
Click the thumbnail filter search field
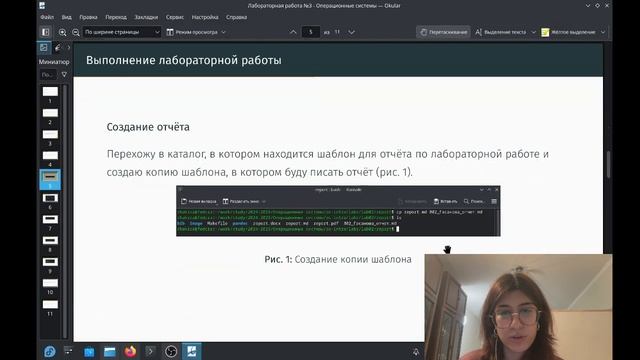click(x=48, y=75)
